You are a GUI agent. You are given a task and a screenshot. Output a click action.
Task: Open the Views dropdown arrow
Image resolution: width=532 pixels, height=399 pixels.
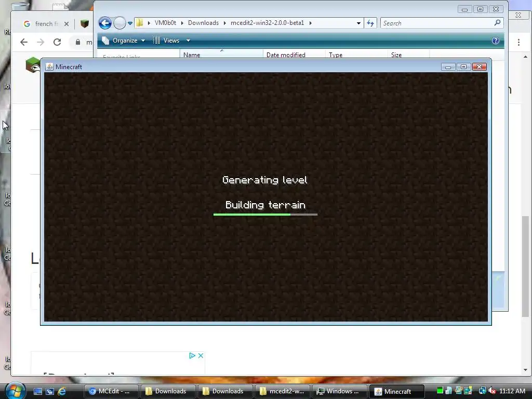click(188, 41)
